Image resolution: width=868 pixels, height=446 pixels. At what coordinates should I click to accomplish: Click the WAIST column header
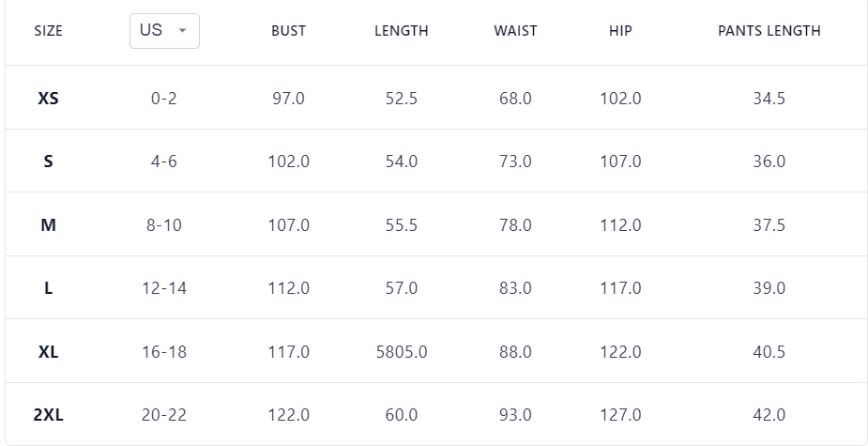(515, 31)
